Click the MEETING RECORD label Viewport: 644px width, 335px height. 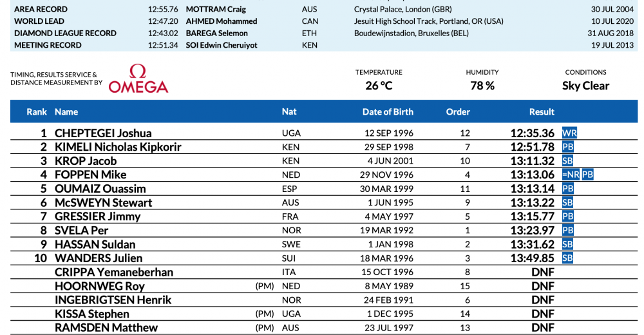pos(48,45)
